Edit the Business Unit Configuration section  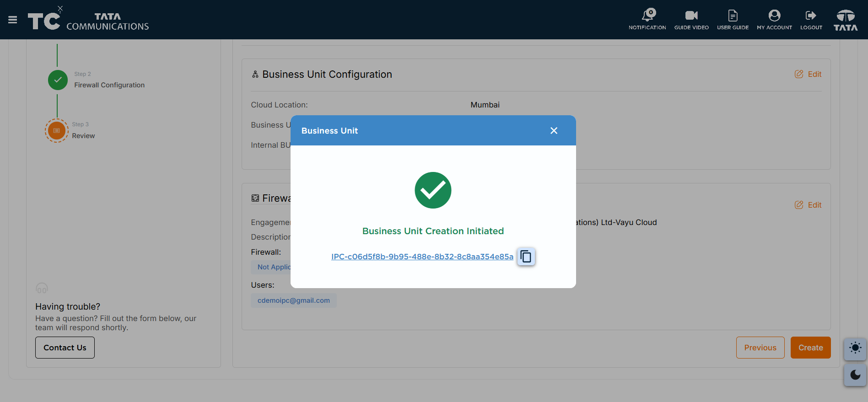(x=808, y=74)
